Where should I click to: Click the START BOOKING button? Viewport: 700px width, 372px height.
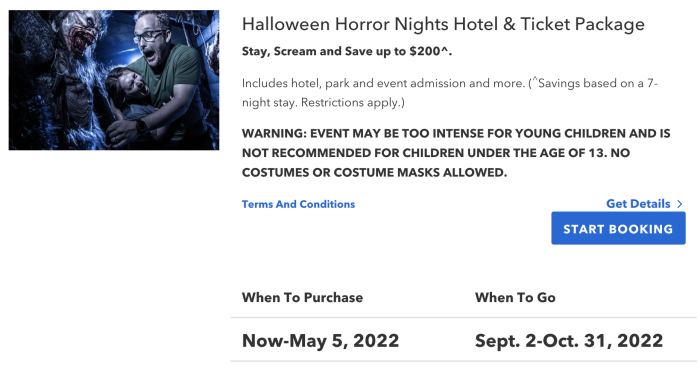click(618, 228)
